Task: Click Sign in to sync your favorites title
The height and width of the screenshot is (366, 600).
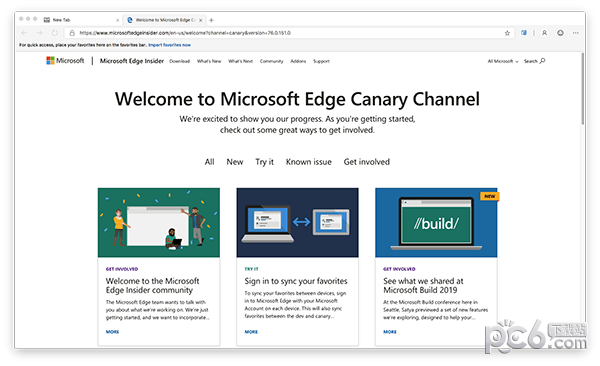Action: pyautogui.click(x=296, y=281)
